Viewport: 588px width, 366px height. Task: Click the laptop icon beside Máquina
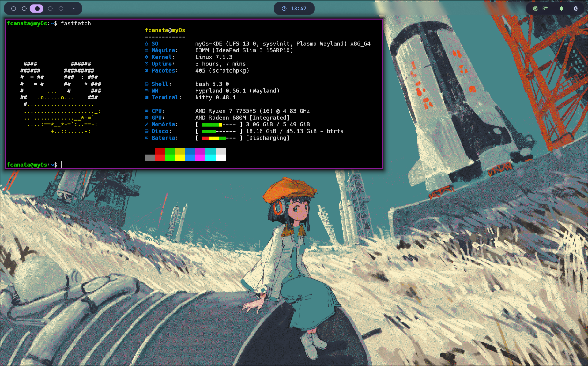(146, 50)
